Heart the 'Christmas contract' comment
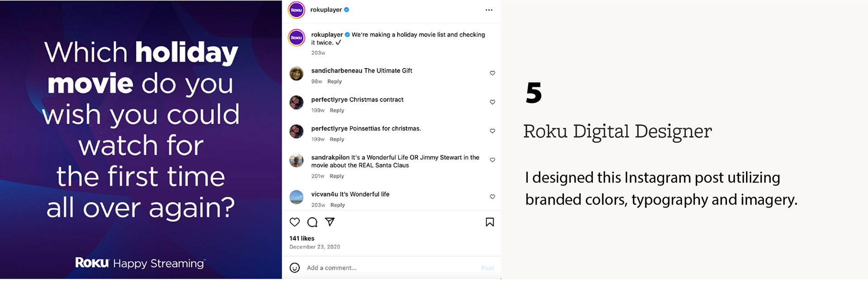868x281 pixels. [492, 102]
